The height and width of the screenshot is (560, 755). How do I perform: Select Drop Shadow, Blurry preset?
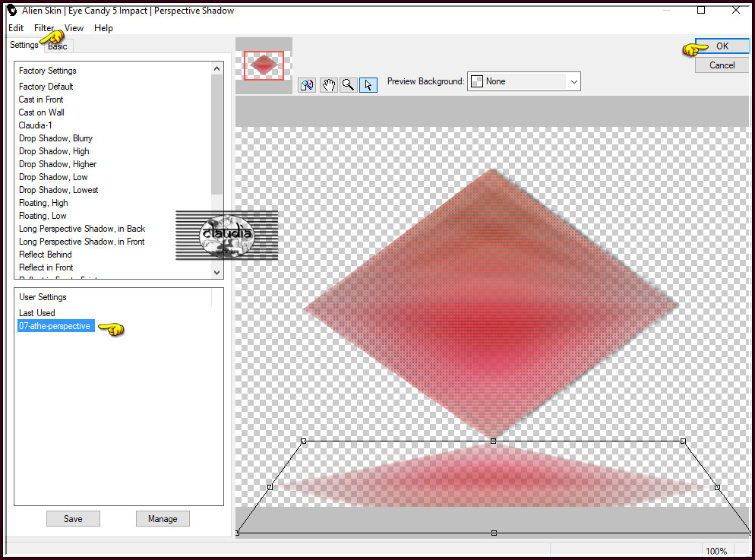[55, 138]
